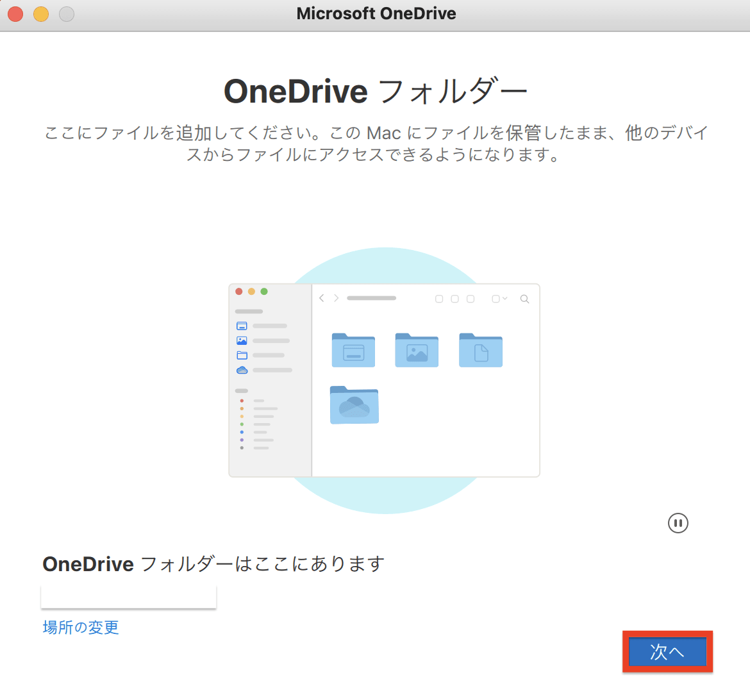Open the 場所の変更 link
Screen dimensions: 750x700
[81, 628]
